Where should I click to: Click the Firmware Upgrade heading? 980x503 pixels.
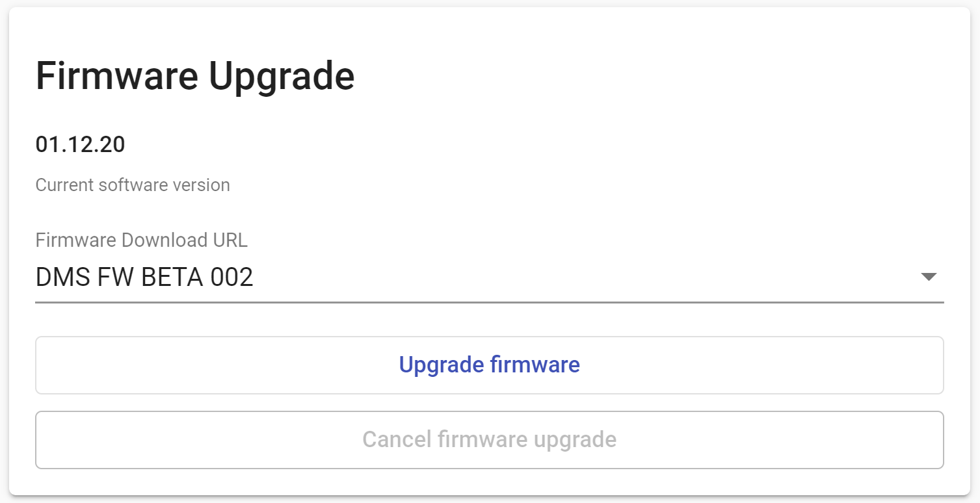pyautogui.click(x=194, y=76)
